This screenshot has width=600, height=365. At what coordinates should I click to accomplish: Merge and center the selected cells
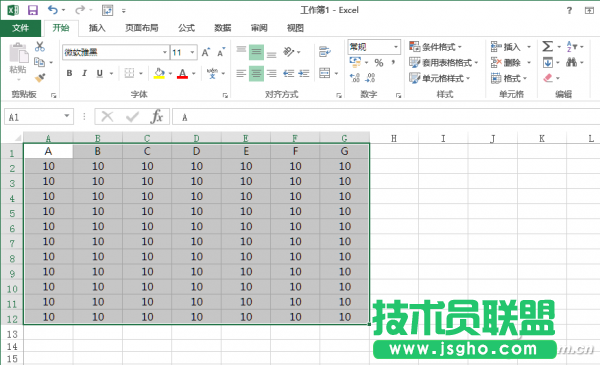tap(325, 73)
